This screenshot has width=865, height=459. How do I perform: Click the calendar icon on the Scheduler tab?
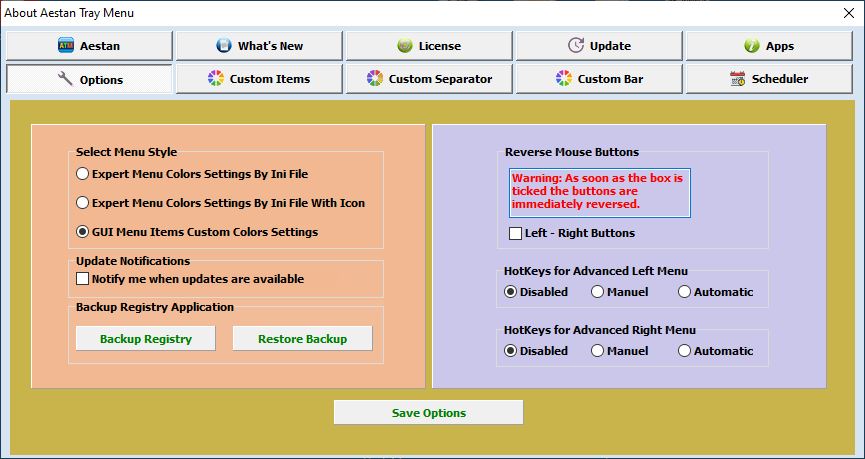pos(738,78)
